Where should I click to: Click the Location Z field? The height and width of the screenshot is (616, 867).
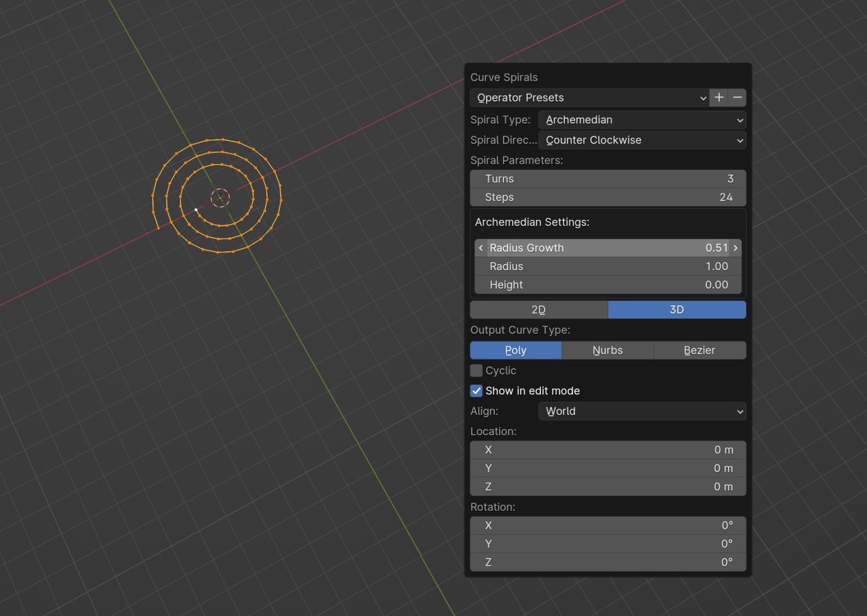(x=608, y=486)
